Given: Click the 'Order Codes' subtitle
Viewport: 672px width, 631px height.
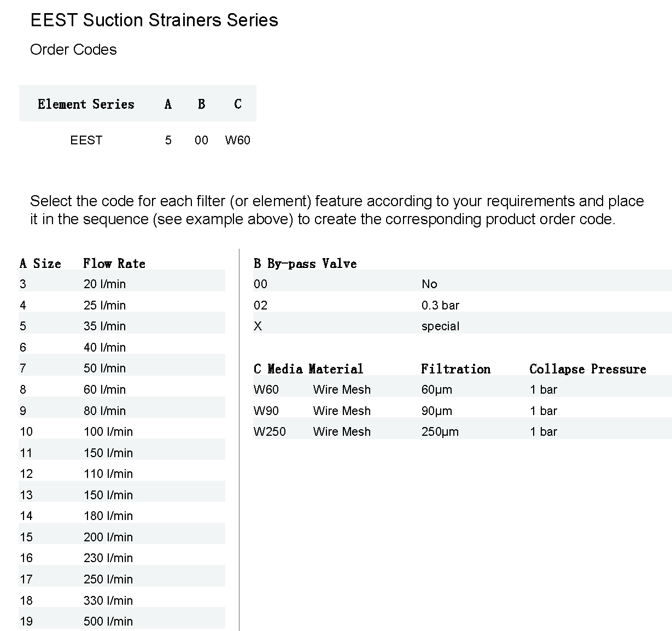Looking at the screenshot, I should 73,50.
